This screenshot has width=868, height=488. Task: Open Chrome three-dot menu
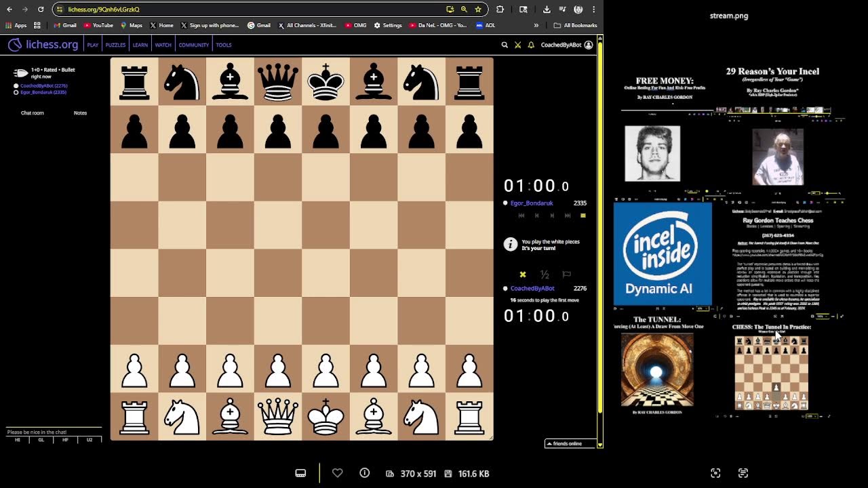click(x=593, y=9)
